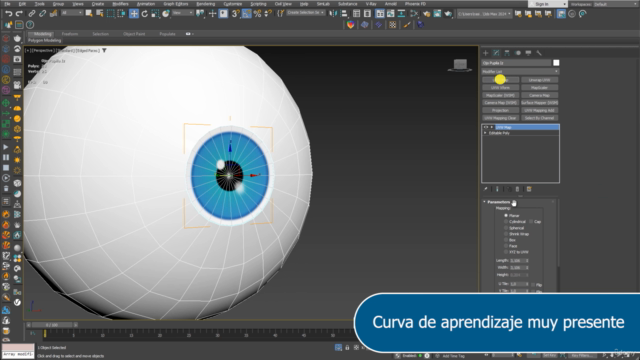Click the Unwrap UVW modifier button
This screenshot has width=640, height=360.
point(539,80)
